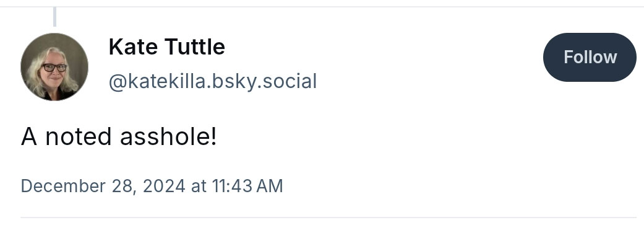Click the glasses-wearing user's avatar image
The width and height of the screenshot is (644, 225).
point(54,67)
